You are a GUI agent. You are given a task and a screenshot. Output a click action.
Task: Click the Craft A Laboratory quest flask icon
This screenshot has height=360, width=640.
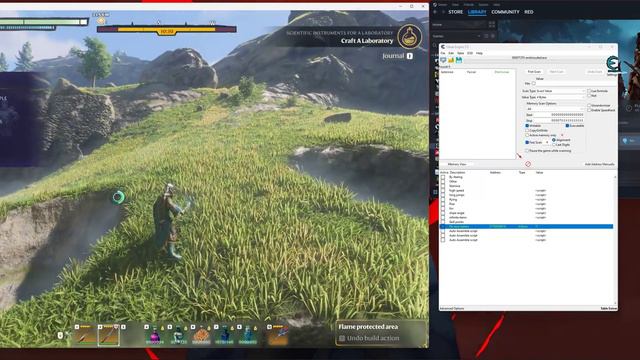click(x=409, y=37)
